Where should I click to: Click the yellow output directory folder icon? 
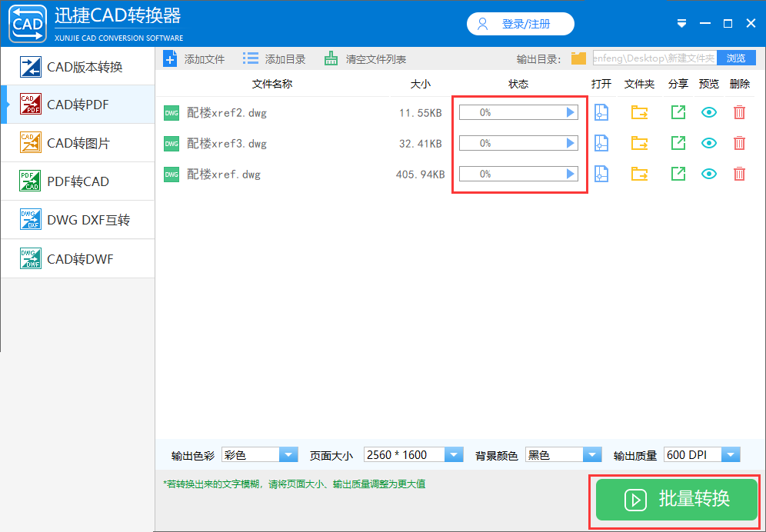[x=578, y=58]
